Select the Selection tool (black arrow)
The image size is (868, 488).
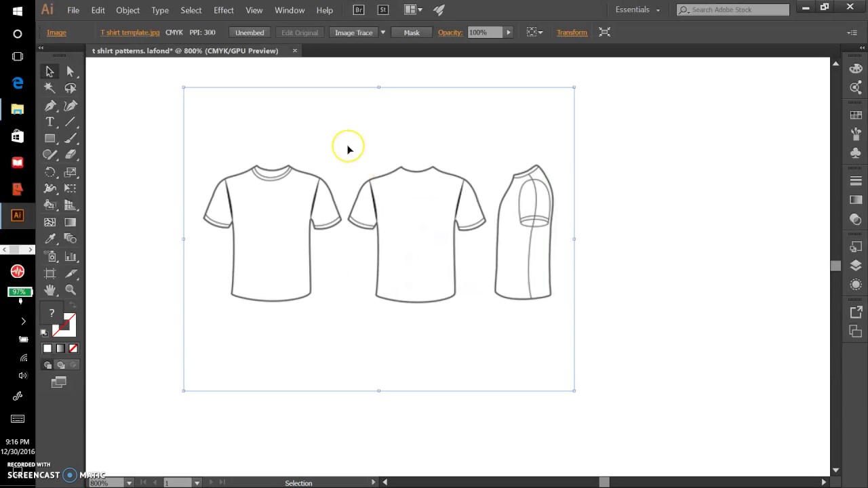tap(50, 72)
